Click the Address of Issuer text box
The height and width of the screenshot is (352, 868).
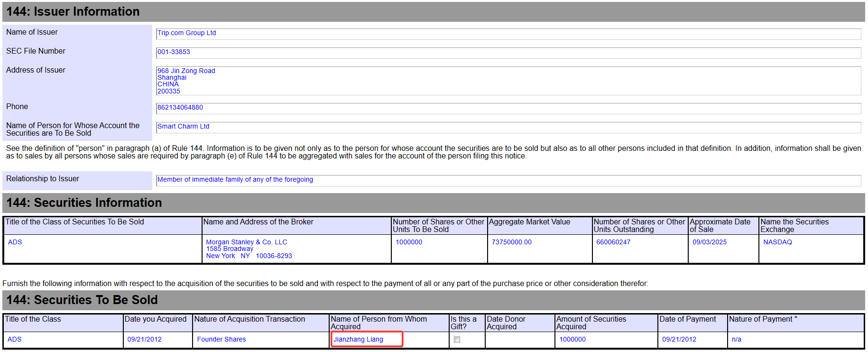[x=508, y=81]
